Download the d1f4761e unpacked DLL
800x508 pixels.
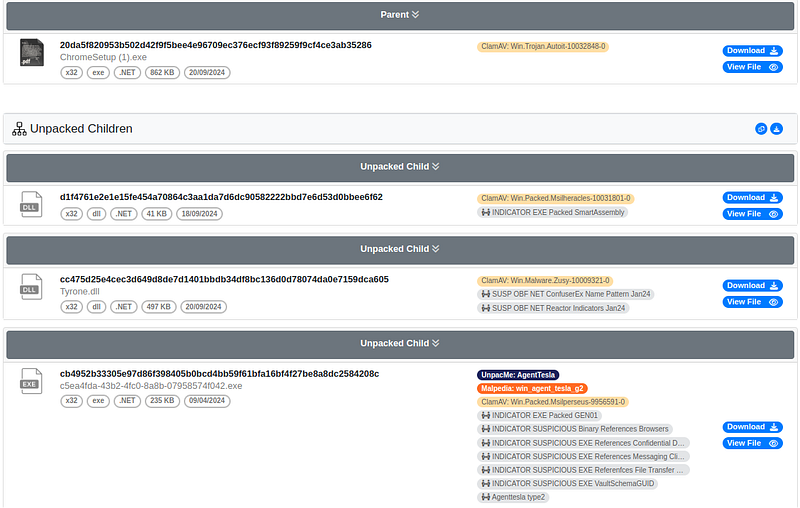pyautogui.click(x=752, y=198)
